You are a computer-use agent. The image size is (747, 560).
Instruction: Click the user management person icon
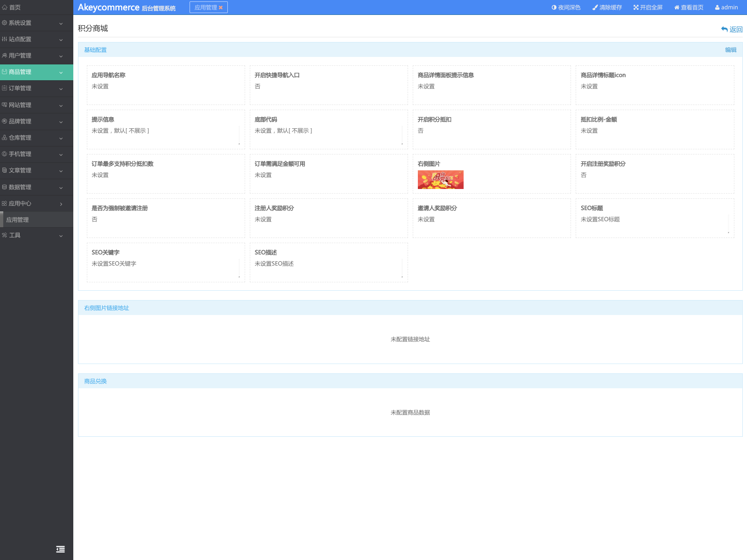pos(5,56)
